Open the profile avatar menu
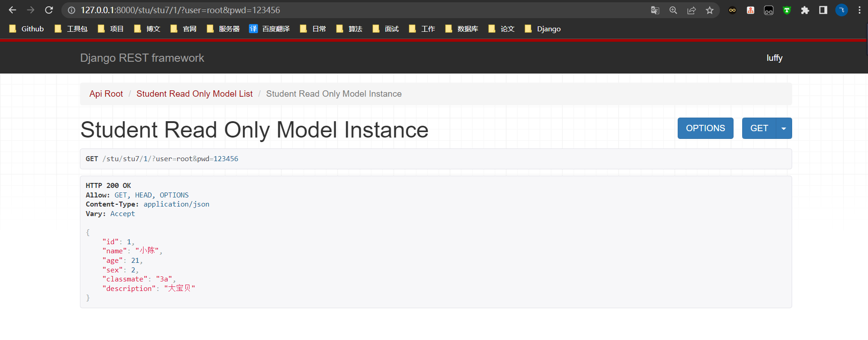The image size is (868, 340). [x=842, y=10]
